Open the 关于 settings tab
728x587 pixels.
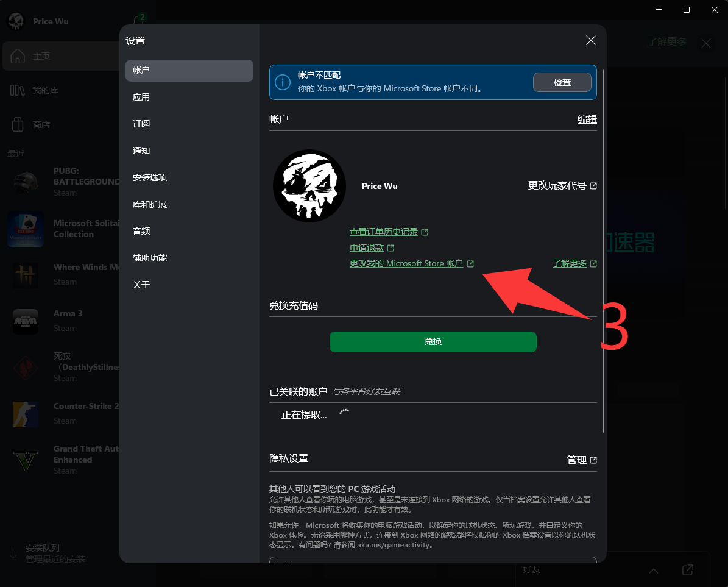(x=189, y=285)
